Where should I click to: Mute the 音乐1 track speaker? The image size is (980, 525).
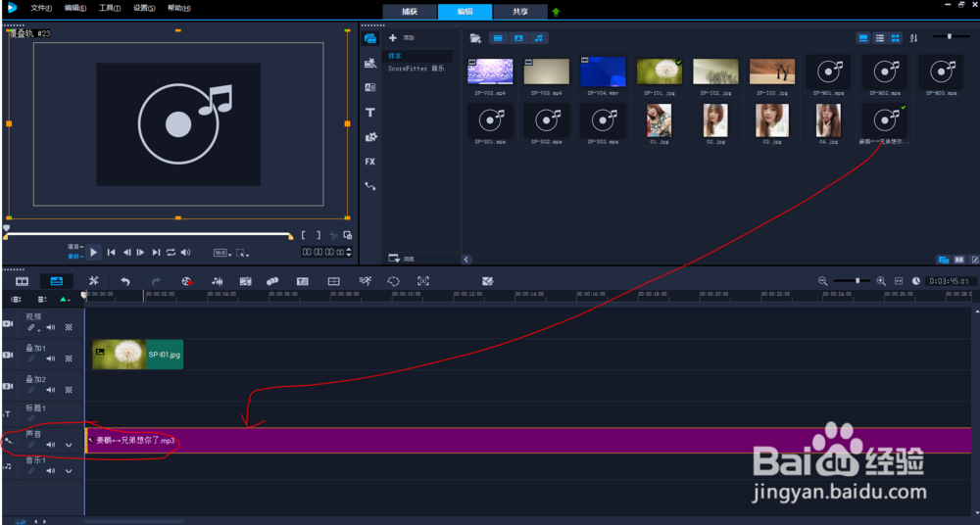click(51, 471)
